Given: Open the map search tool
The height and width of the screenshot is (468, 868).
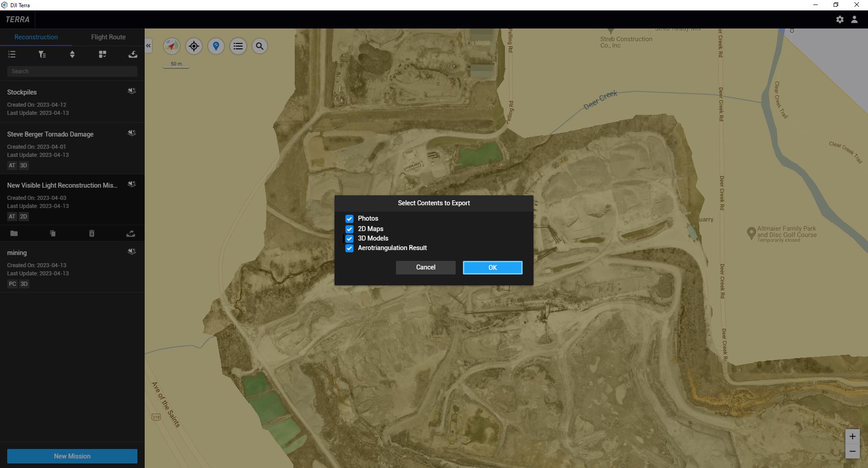Looking at the screenshot, I should [x=259, y=46].
